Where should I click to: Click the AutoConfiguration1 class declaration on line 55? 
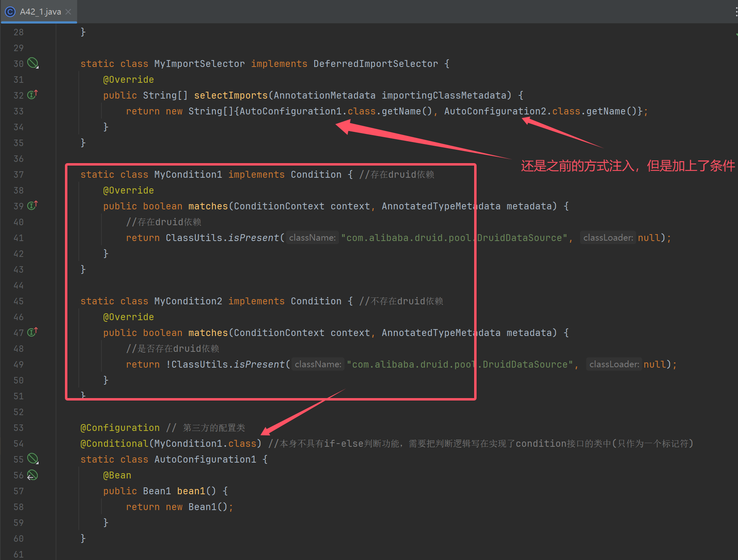205,459
